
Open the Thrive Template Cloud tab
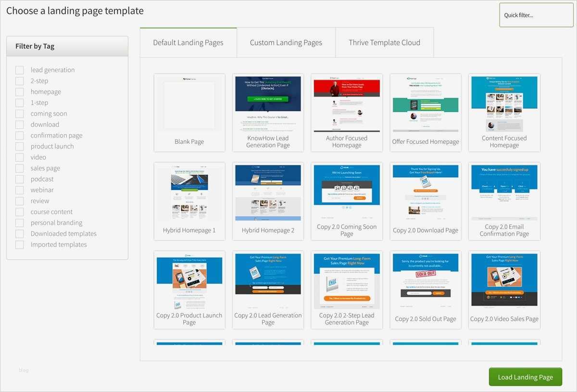384,42
